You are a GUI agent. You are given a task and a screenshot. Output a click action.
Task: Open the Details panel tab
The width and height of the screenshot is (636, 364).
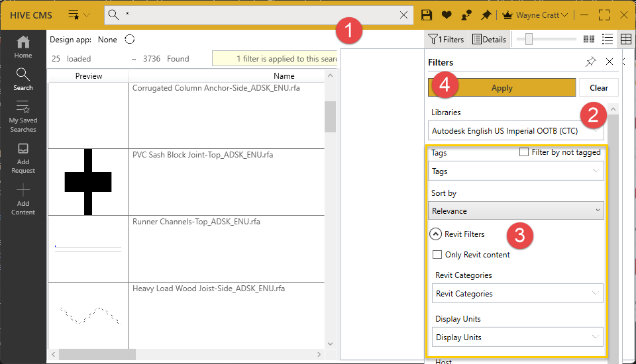pos(490,39)
